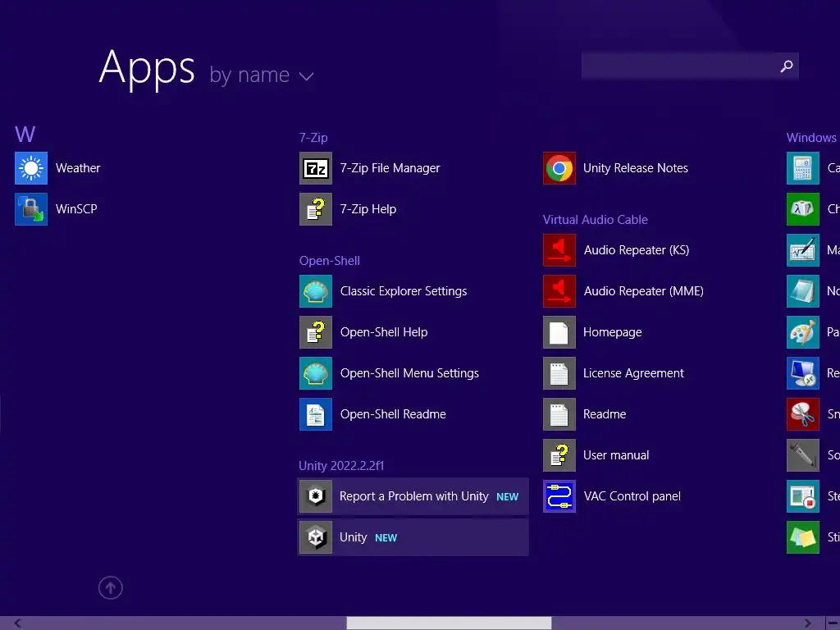Image resolution: width=840 pixels, height=630 pixels.
Task: Click the 'WinSCP' app label
Action: click(76, 209)
